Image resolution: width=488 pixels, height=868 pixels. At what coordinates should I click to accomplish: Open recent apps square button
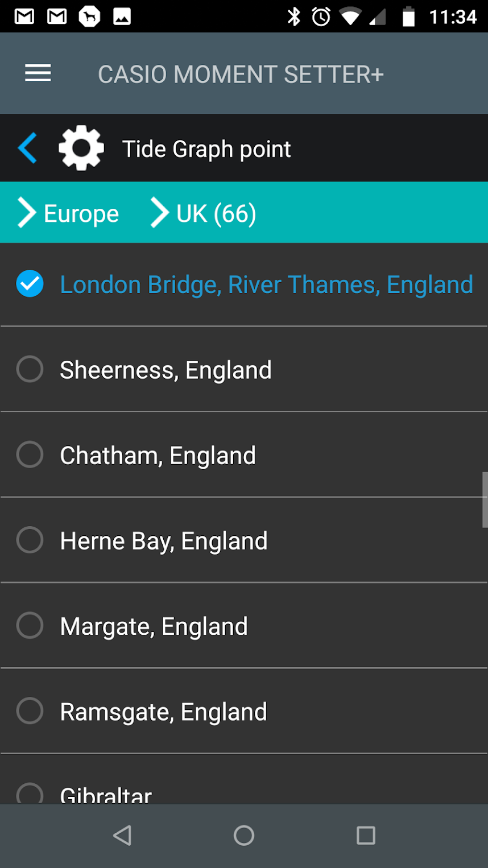click(366, 836)
